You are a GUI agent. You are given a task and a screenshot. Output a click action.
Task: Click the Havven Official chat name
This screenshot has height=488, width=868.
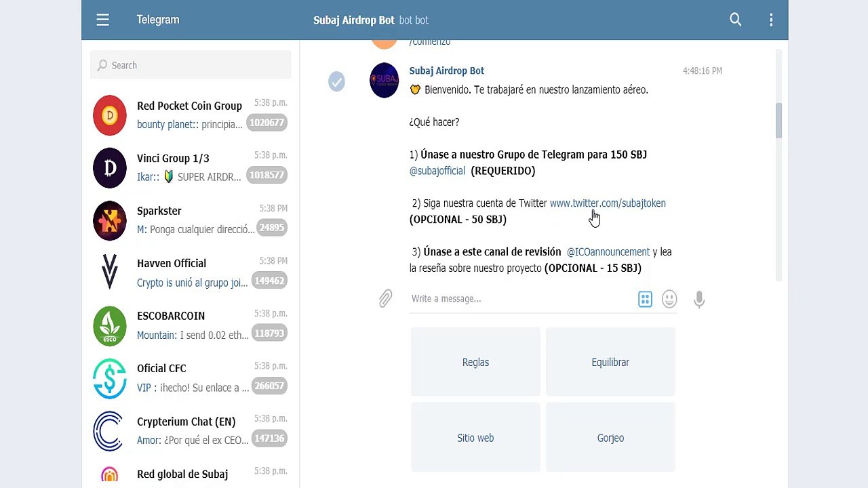click(172, 263)
